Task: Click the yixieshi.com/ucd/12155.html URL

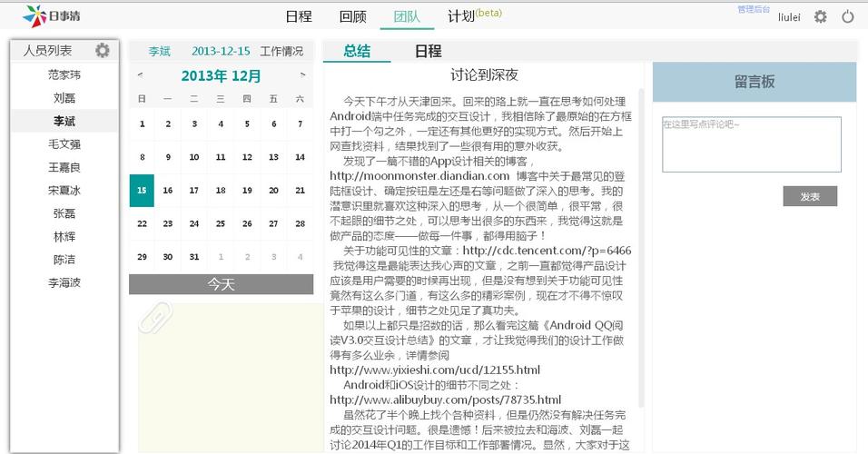Action: (435, 370)
